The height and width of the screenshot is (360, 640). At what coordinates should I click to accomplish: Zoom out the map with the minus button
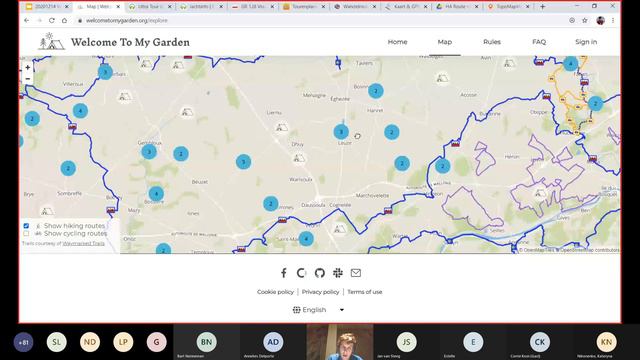tap(27, 78)
